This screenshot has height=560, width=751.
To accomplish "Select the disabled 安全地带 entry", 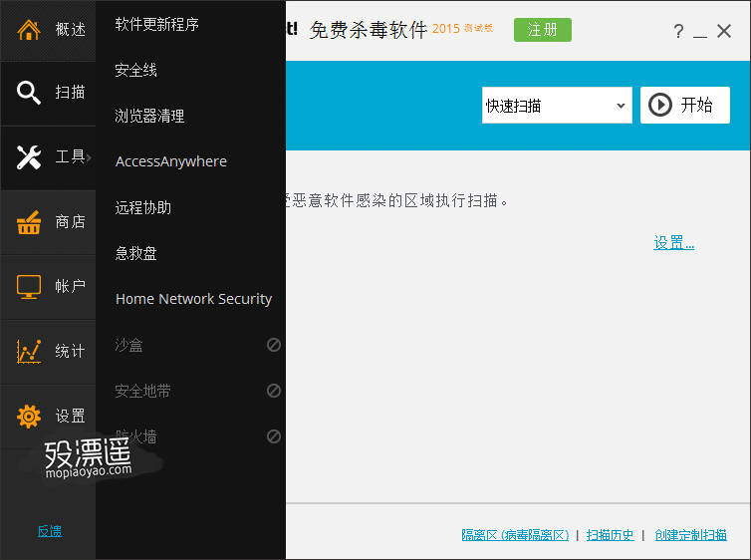I will [142, 391].
